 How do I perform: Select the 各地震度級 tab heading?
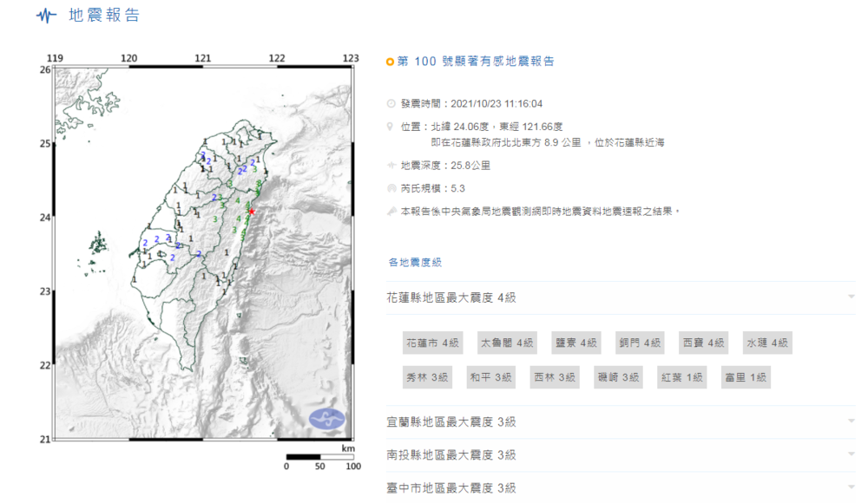pyautogui.click(x=415, y=262)
